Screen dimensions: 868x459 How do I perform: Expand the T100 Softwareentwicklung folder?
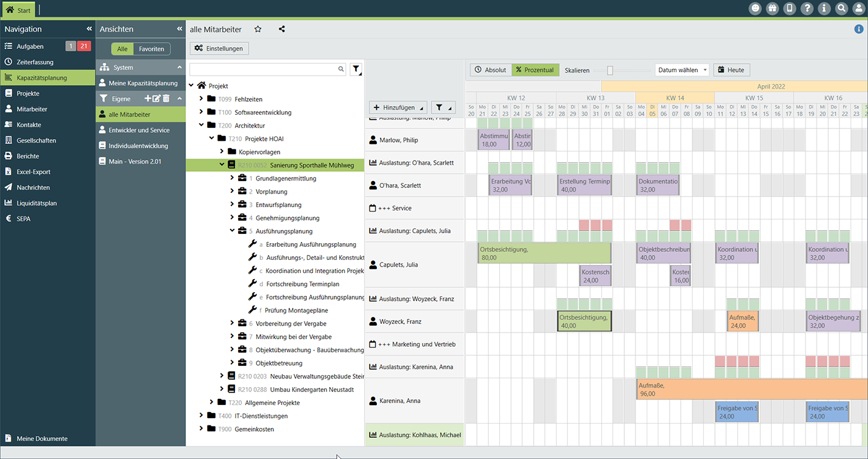pyautogui.click(x=201, y=112)
